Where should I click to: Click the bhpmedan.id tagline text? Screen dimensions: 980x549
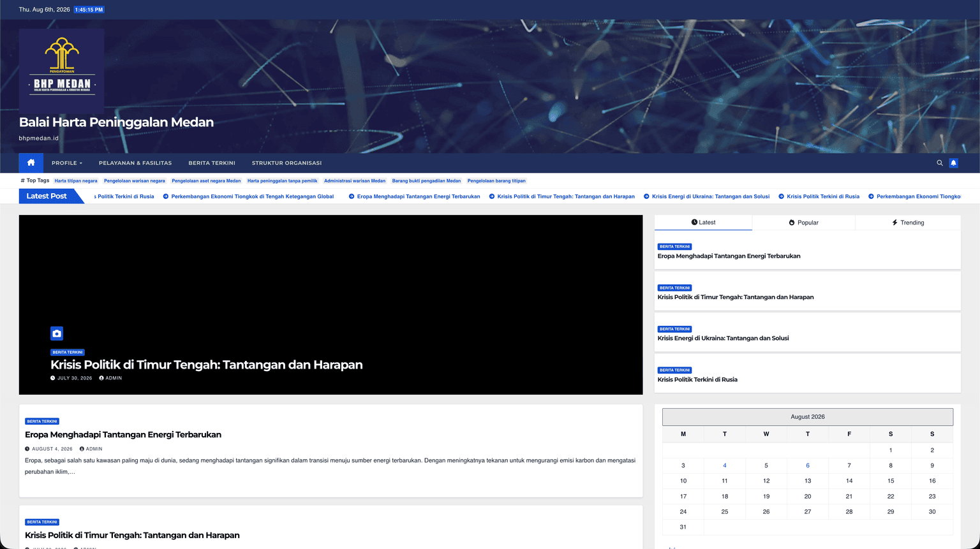pos(39,138)
